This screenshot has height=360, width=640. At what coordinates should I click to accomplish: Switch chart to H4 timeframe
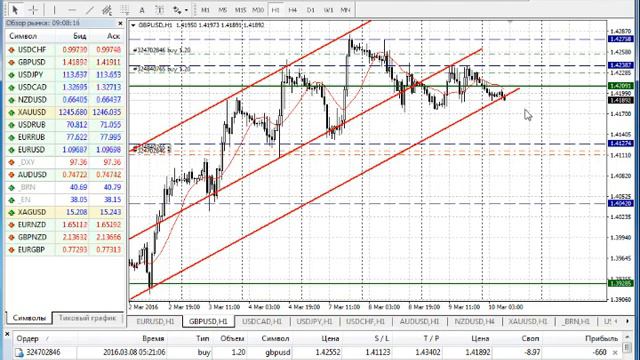[293, 9]
